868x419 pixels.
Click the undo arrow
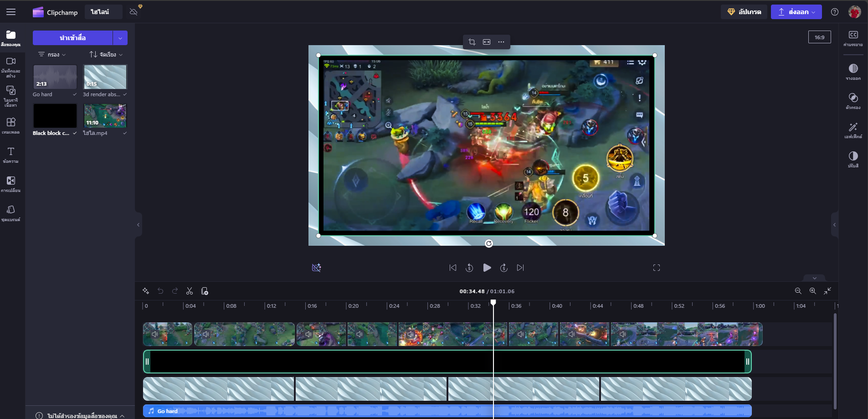click(160, 291)
